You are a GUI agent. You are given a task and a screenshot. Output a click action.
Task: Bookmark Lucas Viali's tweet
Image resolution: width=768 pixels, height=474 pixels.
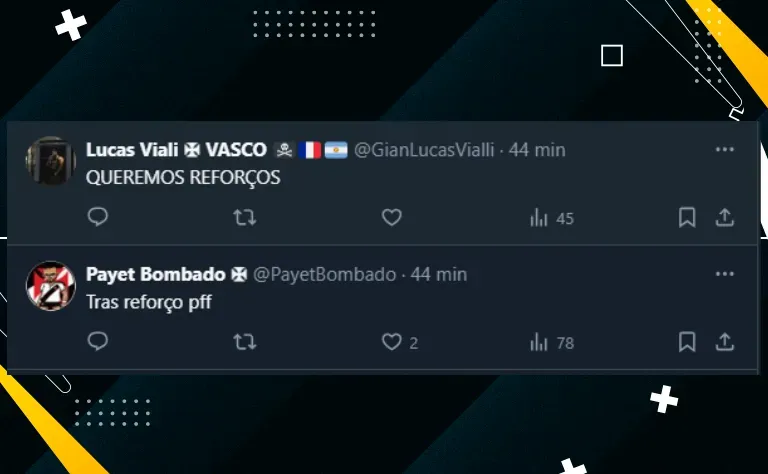click(687, 217)
